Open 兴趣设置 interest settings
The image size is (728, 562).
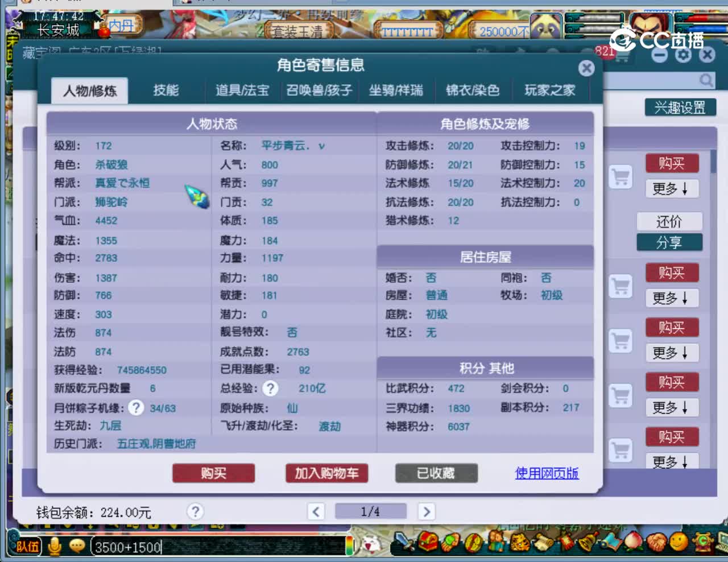[x=680, y=108]
